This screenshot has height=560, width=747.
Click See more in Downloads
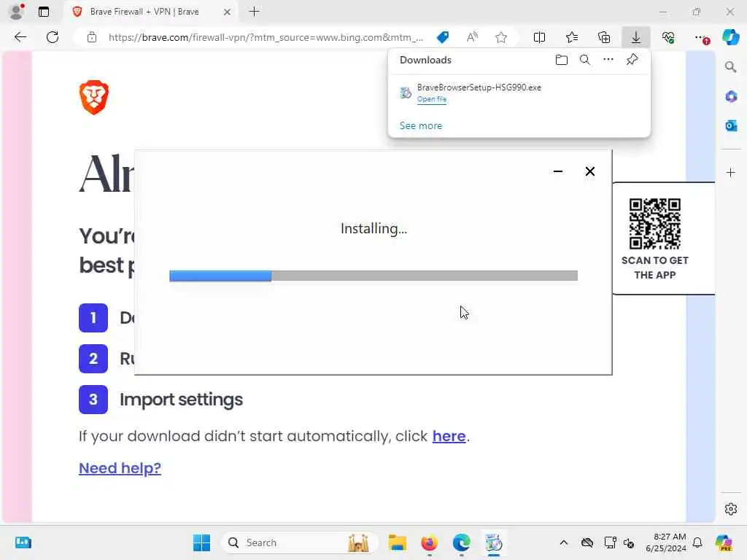[421, 125]
